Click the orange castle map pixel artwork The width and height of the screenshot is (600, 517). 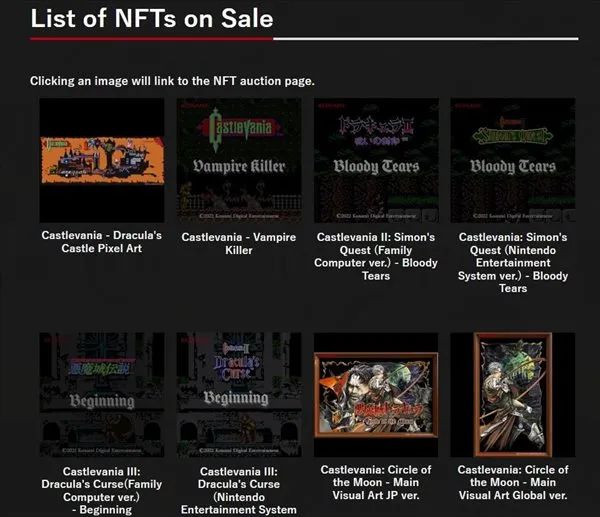(103, 160)
